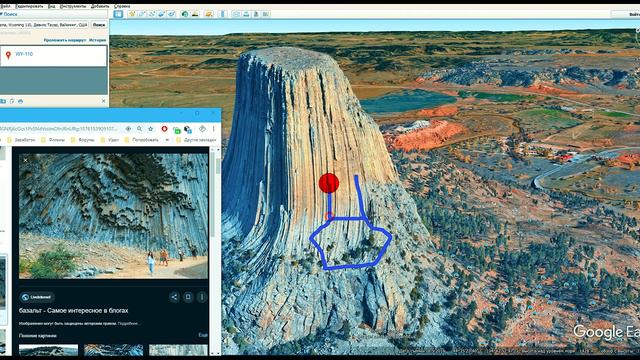Click the Ещё button beside related images
Image resolution: width=640 pixels, height=360 pixels.
tap(203, 335)
